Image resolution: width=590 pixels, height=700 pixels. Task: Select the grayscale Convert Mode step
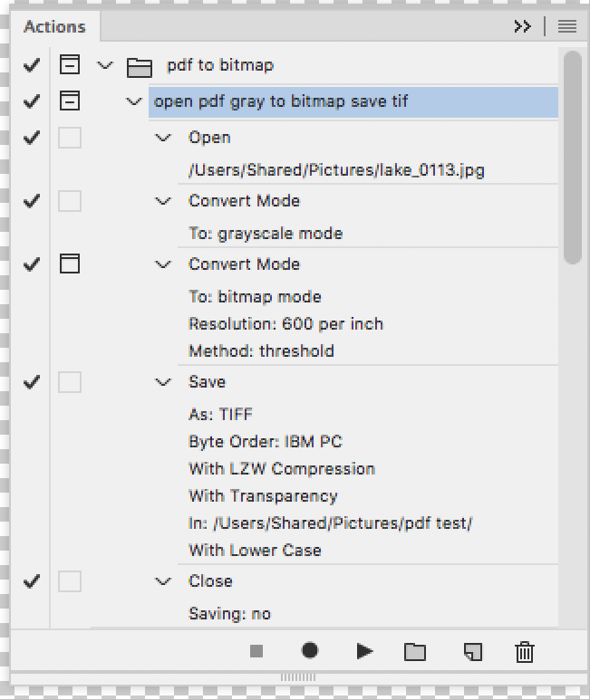(244, 201)
